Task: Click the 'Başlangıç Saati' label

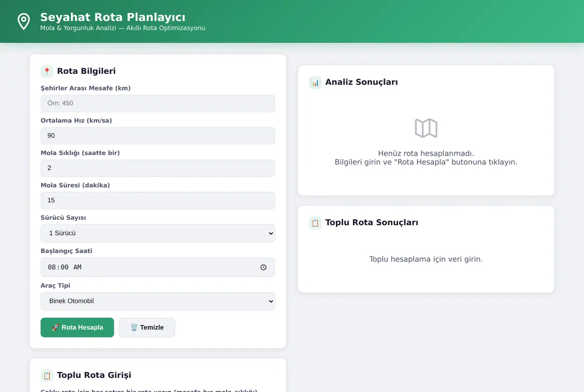Action: [x=66, y=251]
